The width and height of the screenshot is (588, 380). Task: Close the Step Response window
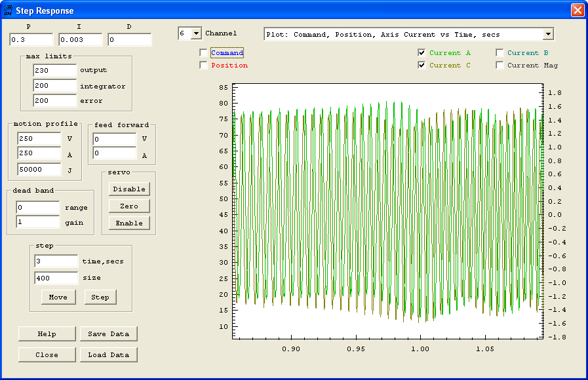pos(577,10)
